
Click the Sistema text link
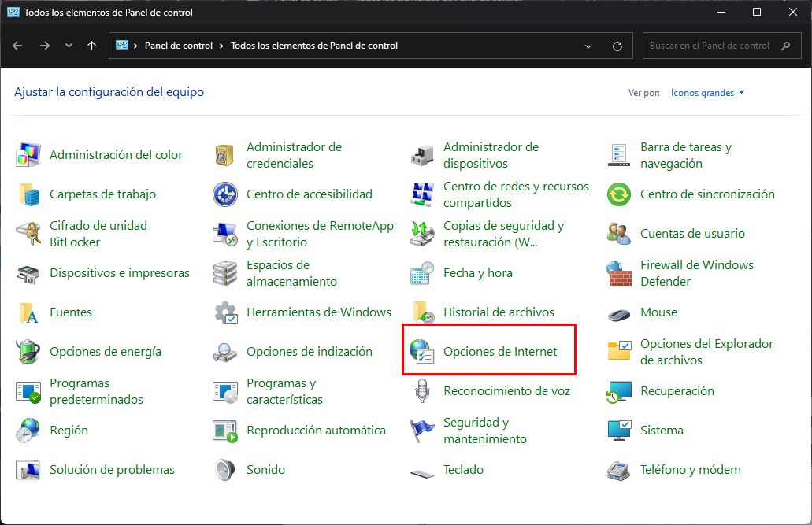(x=662, y=431)
